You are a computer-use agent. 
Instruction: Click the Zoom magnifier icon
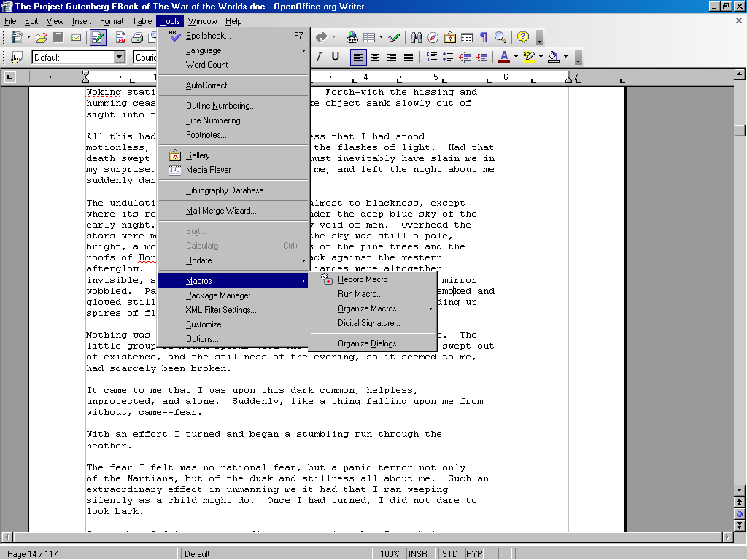click(x=500, y=37)
